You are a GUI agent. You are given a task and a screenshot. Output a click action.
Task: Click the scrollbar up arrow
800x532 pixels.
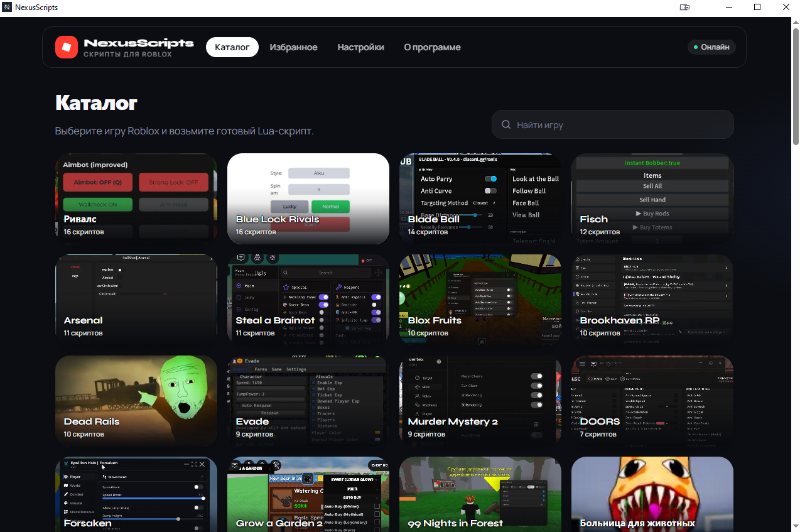(795, 22)
